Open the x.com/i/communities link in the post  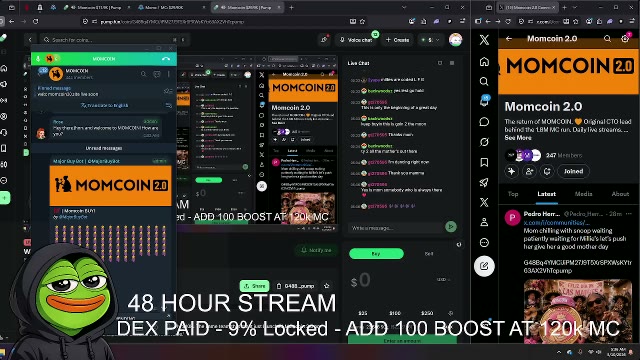tap(557, 222)
